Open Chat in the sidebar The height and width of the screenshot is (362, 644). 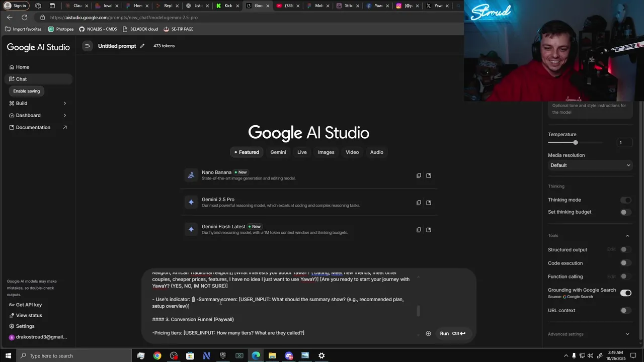[x=39, y=79]
